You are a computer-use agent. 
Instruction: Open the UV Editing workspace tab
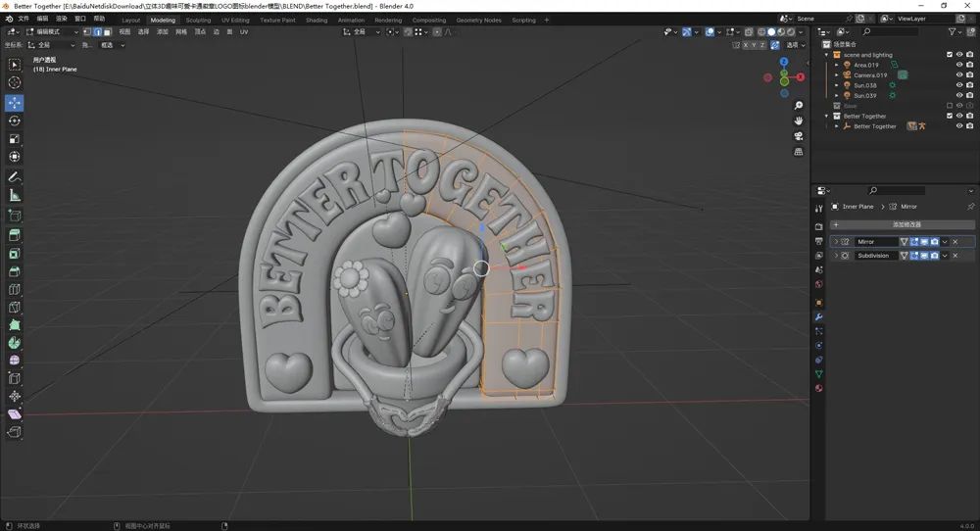point(235,20)
